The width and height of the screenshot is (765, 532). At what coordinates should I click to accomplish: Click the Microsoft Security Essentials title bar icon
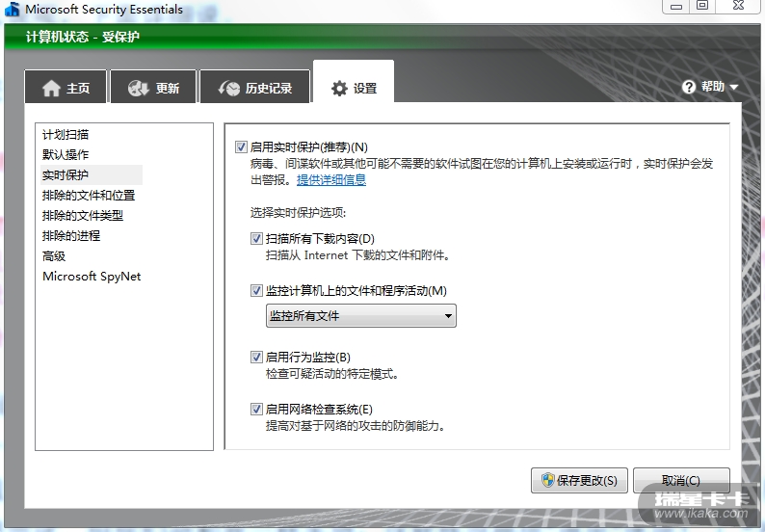coord(13,10)
